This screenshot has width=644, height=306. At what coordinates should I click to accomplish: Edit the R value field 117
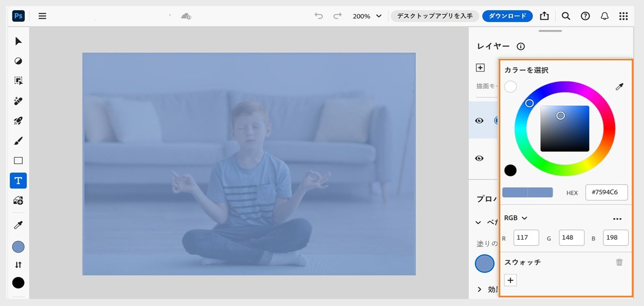click(x=526, y=238)
